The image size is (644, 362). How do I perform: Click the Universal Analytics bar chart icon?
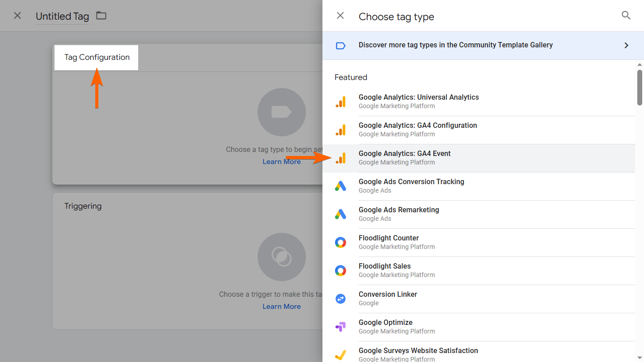341,102
